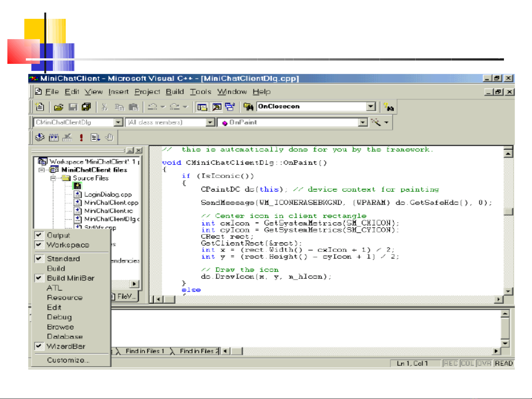Viewport: 532px width, 399px height.
Task: Select LoginDialog.cpp in the file tree
Action: point(107,195)
